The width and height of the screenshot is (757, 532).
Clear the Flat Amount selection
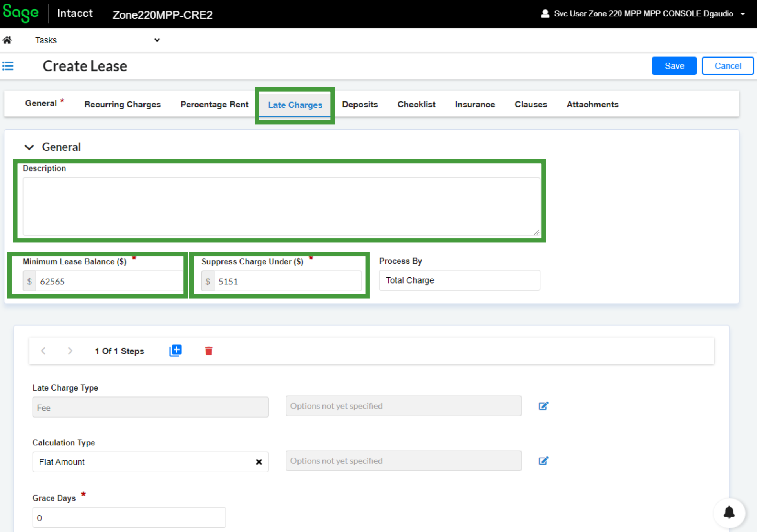(259, 462)
